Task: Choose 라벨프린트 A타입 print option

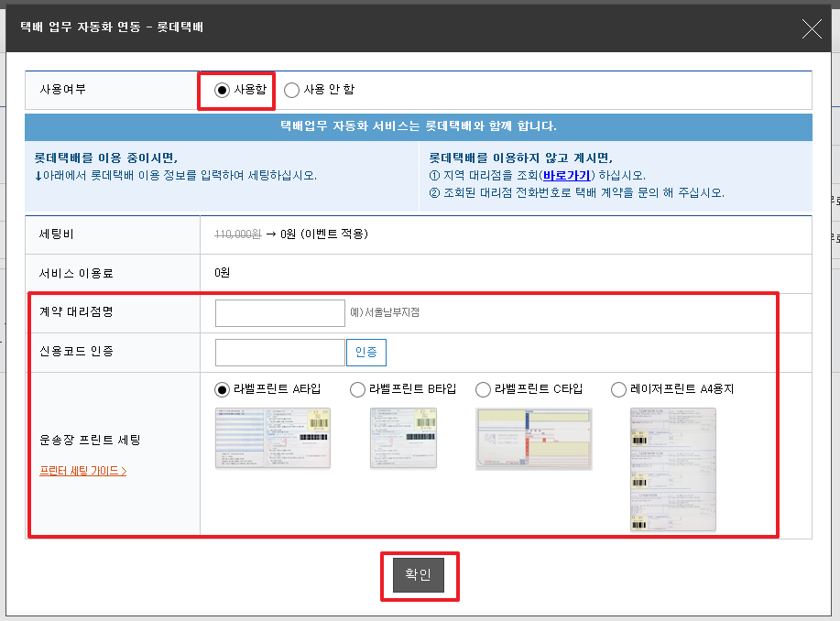Action: (x=222, y=389)
